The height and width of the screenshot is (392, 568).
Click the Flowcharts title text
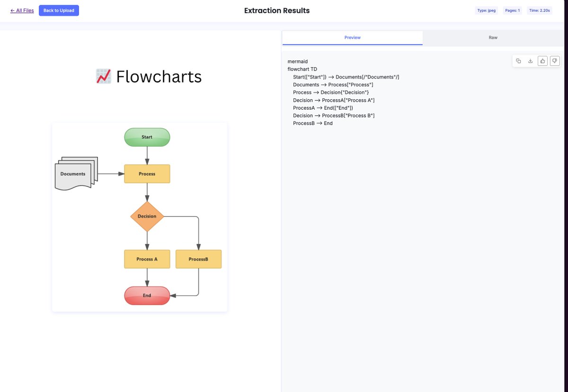point(159,77)
